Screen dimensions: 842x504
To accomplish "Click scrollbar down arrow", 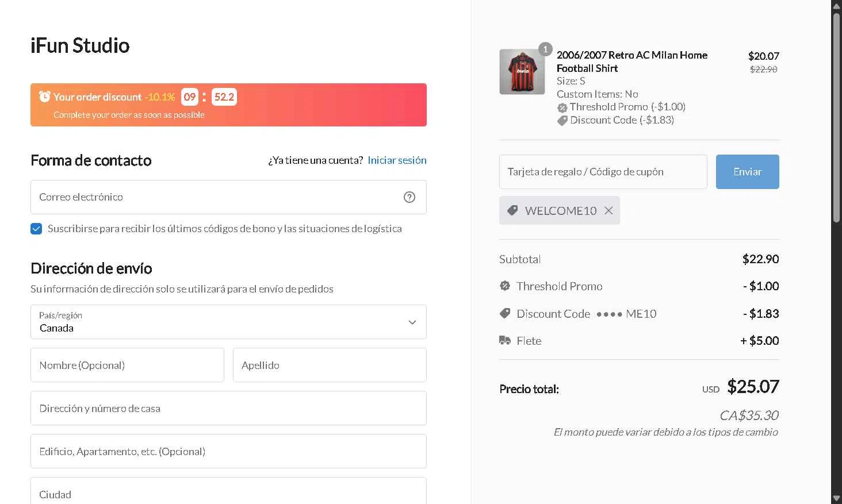I will (837, 498).
